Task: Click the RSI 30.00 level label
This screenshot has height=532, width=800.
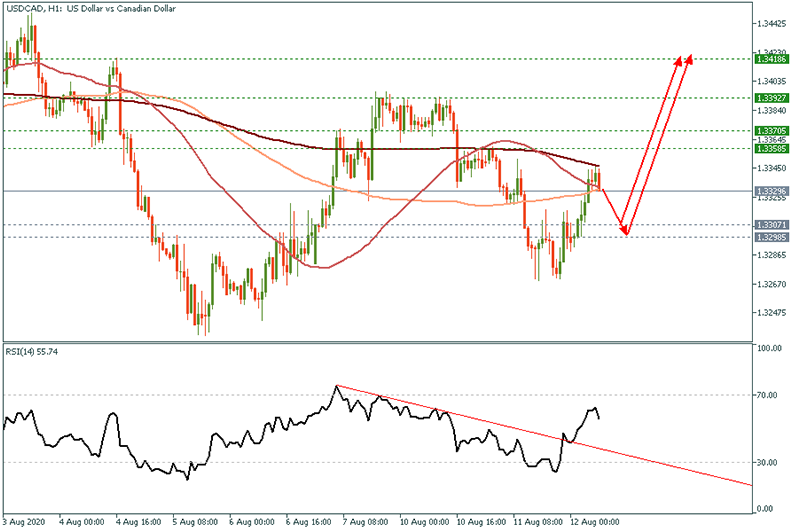Action: [x=768, y=463]
